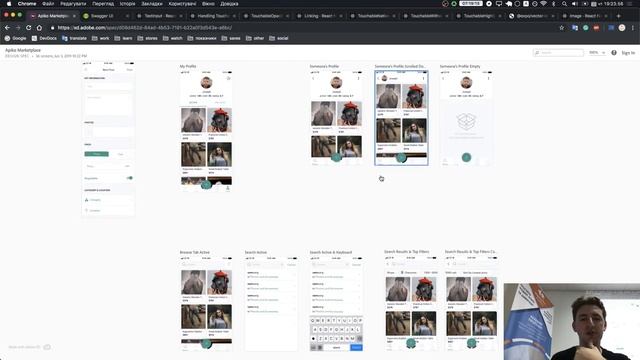
Task: Expand the other bookmarks folder
Action: (x=255, y=38)
